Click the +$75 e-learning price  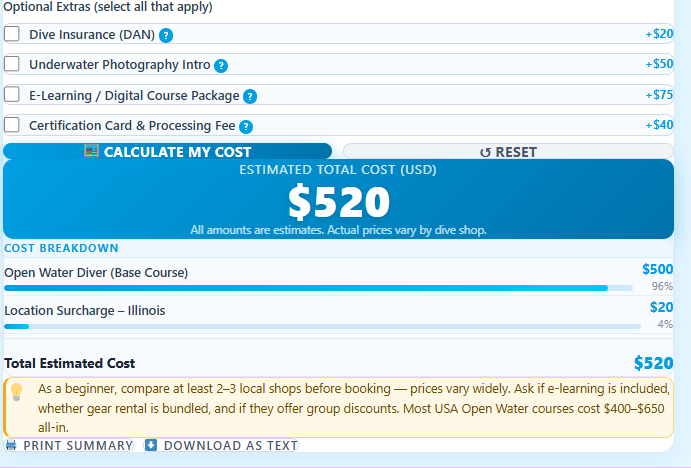(659, 95)
